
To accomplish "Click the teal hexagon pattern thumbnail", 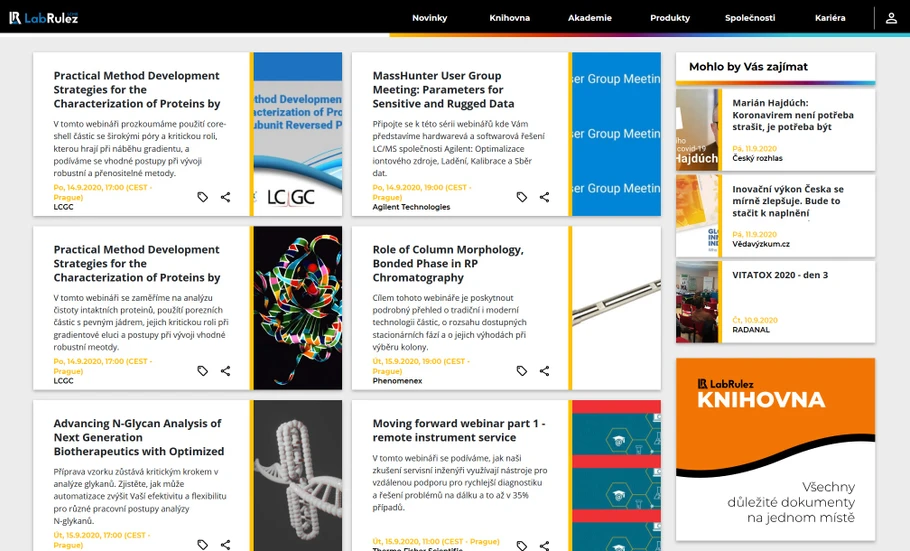I will 616,476.
